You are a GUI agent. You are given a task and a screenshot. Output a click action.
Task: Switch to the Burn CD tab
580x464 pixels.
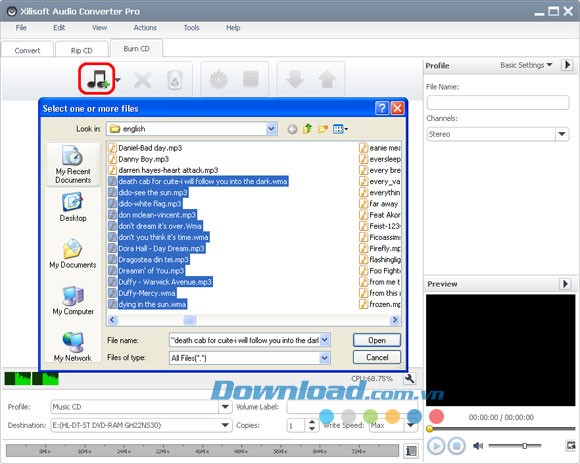click(136, 48)
